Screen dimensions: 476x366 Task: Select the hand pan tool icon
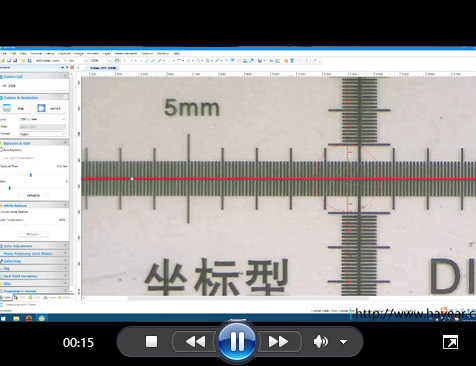[117, 61]
